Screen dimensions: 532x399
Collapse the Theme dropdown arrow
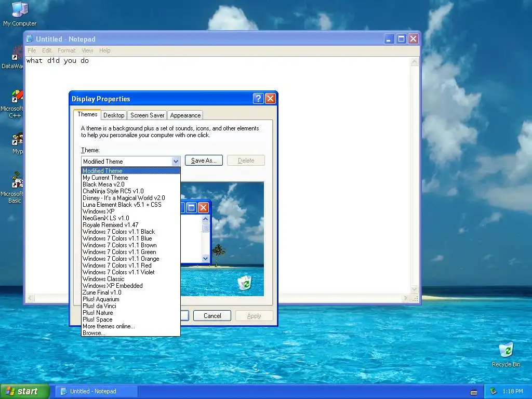pyautogui.click(x=176, y=161)
